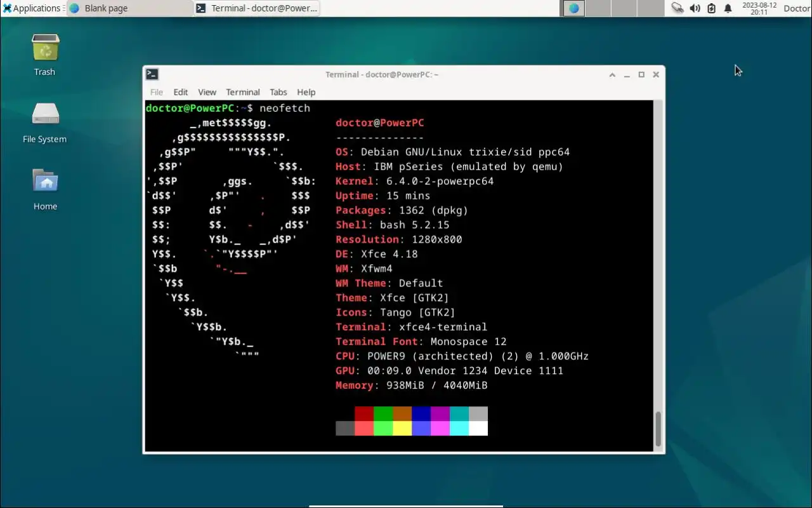Click the 'Resolution: 1280x800' line
The image size is (812, 508).
pos(399,239)
